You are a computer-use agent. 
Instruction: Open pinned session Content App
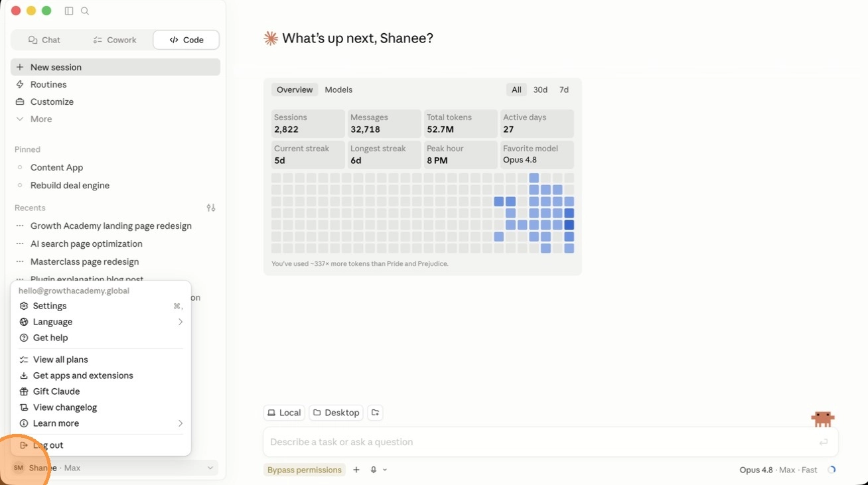point(115,167)
